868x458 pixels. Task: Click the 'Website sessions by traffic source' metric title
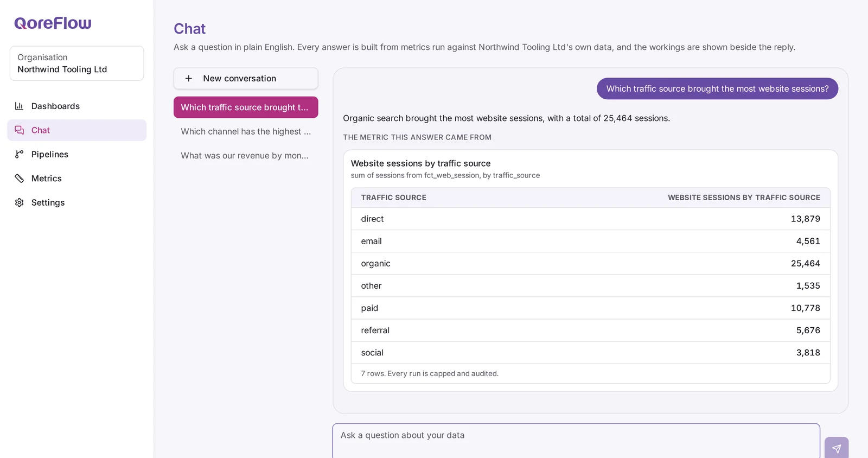[x=421, y=163]
